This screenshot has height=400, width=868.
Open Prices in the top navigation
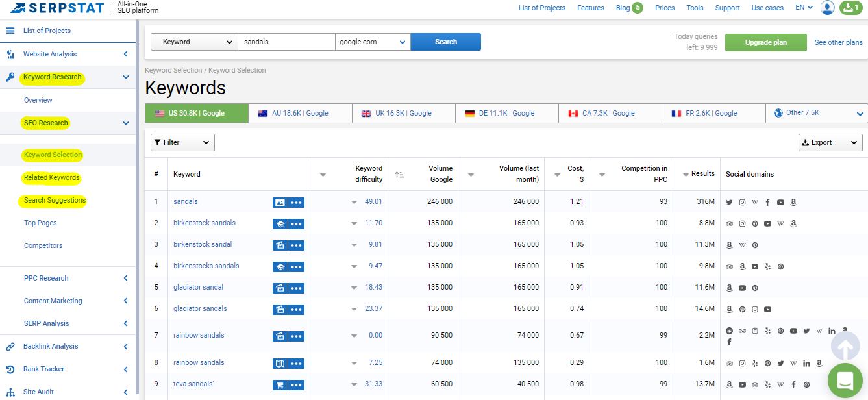coord(665,8)
